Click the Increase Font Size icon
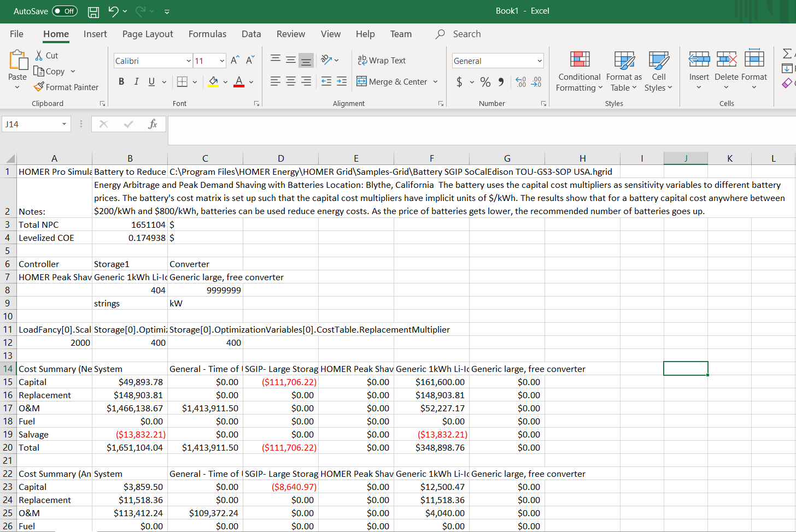This screenshot has height=532, width=796. click(x=235, y=60)
